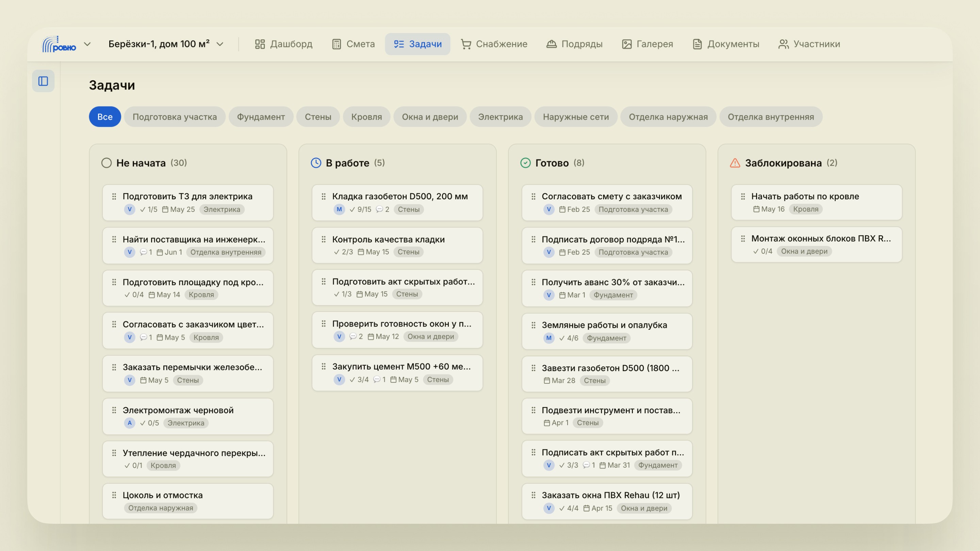Filter by Подготовка участка

pos(175,117)
